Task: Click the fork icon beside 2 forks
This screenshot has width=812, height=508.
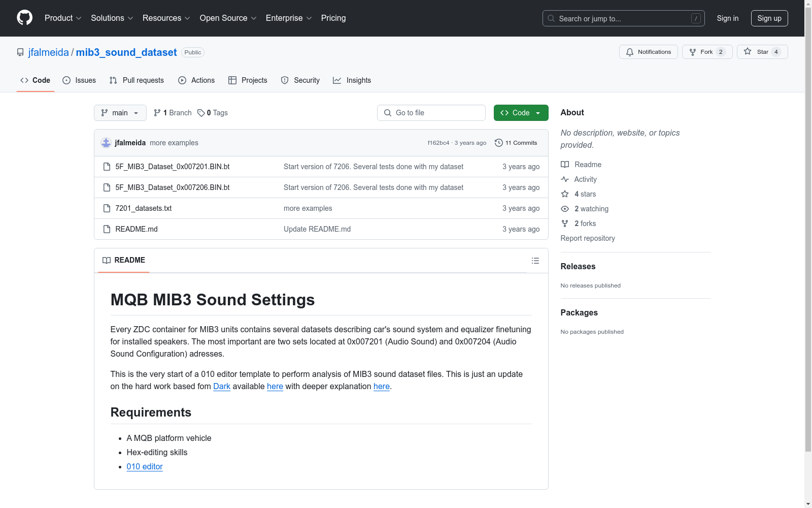Action: (x=565, y=224)
